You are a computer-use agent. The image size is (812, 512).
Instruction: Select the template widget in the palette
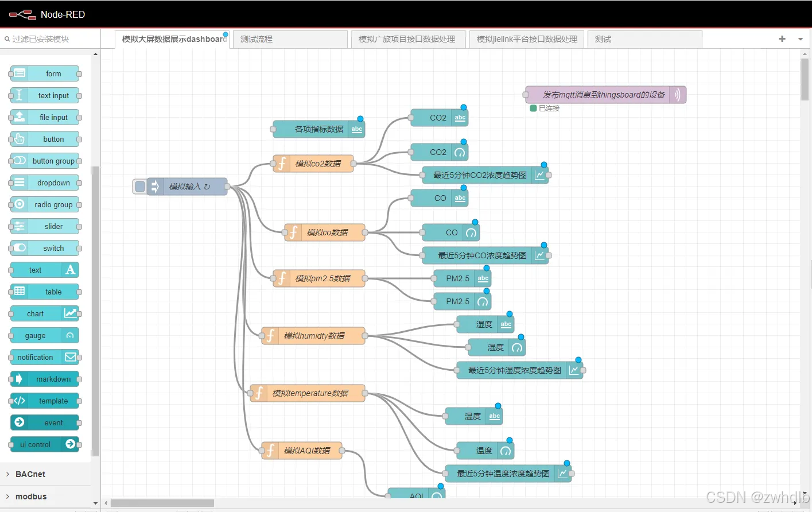[45, 401]
